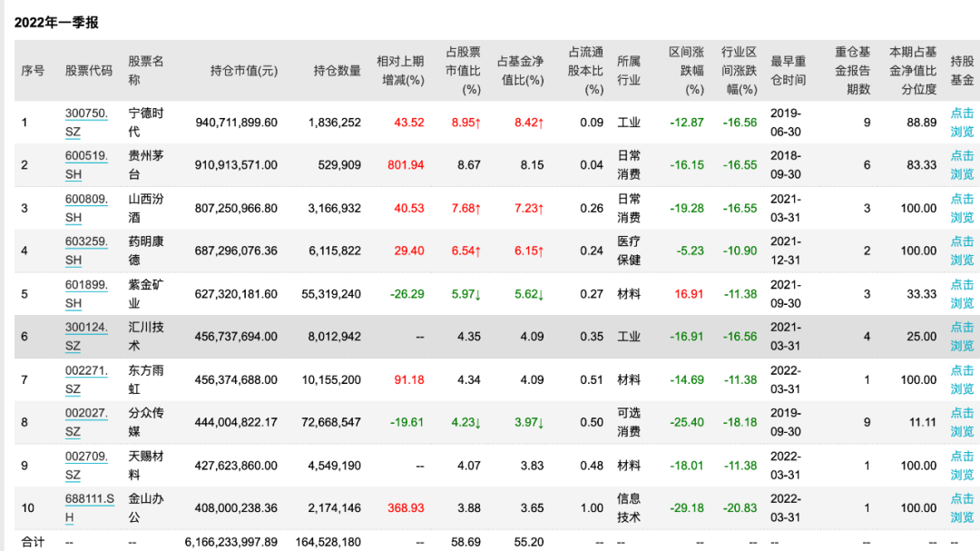Viewport: 980px width, 551px height.
Task: Click the 持仓数量 column header
Action: pyautogui.click(x=337, y=71)
